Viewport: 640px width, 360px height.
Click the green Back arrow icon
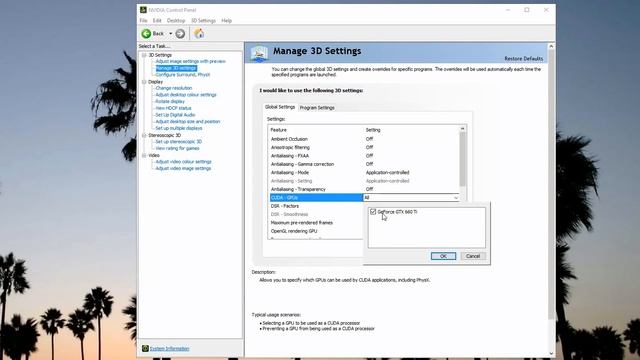[146, 33]
